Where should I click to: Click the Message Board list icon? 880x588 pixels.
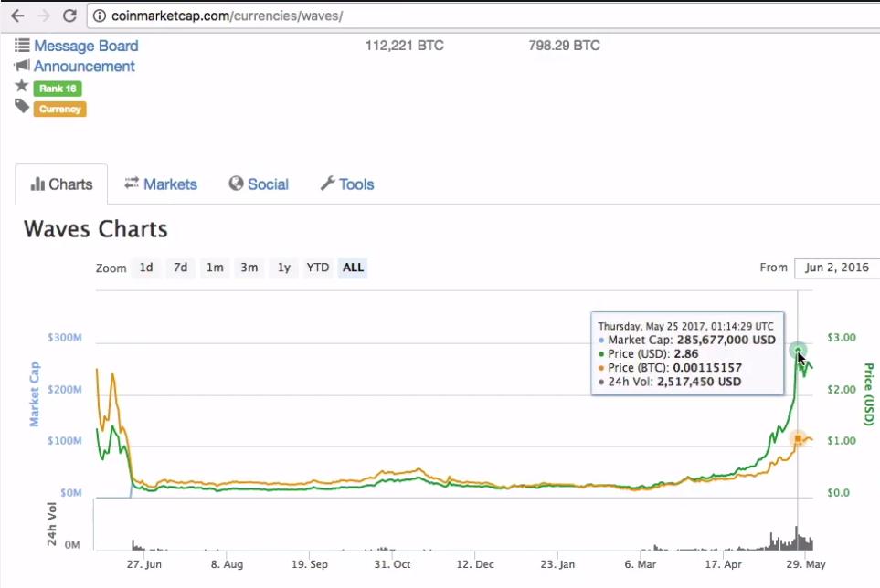(x=22, y=45)
